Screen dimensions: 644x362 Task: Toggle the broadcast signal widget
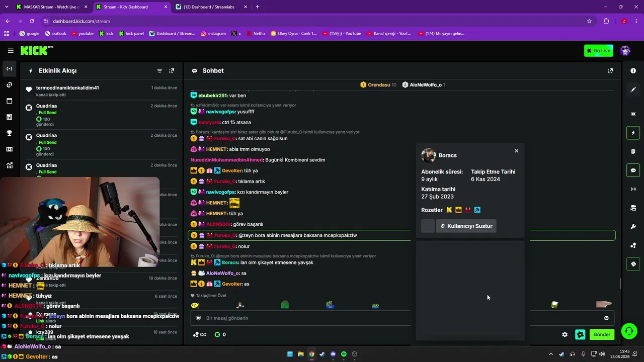(x=633, y=189)
